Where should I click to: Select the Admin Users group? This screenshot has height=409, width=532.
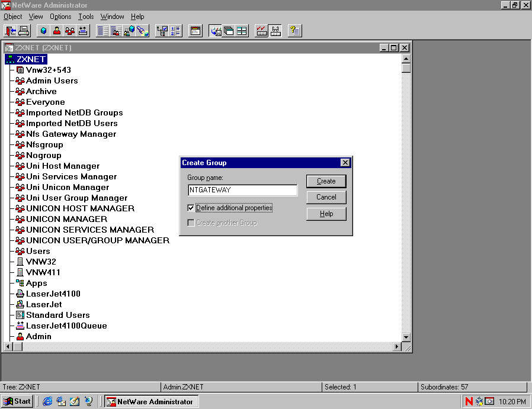(52, 80)
